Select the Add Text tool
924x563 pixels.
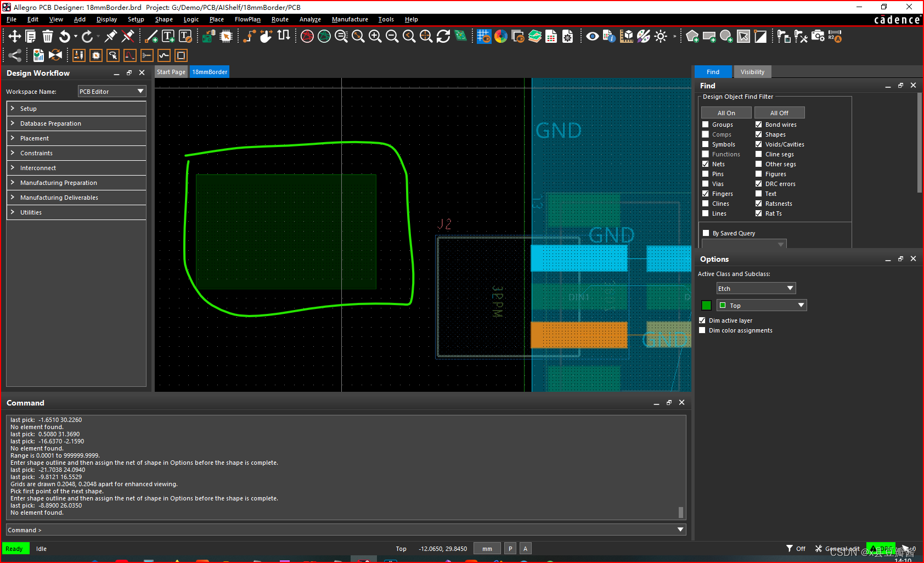(x=168, y=36)
